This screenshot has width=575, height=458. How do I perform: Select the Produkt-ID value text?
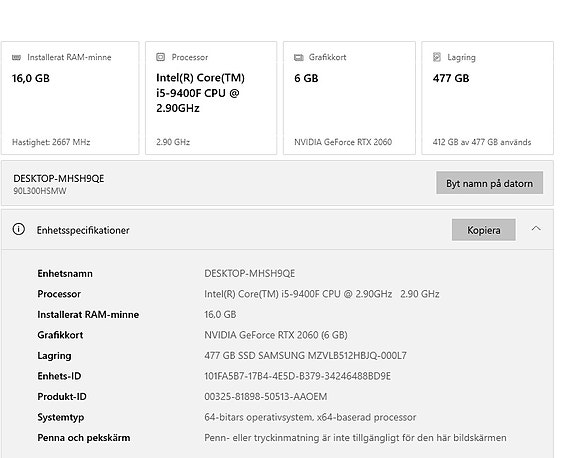[x=265, y=396]
